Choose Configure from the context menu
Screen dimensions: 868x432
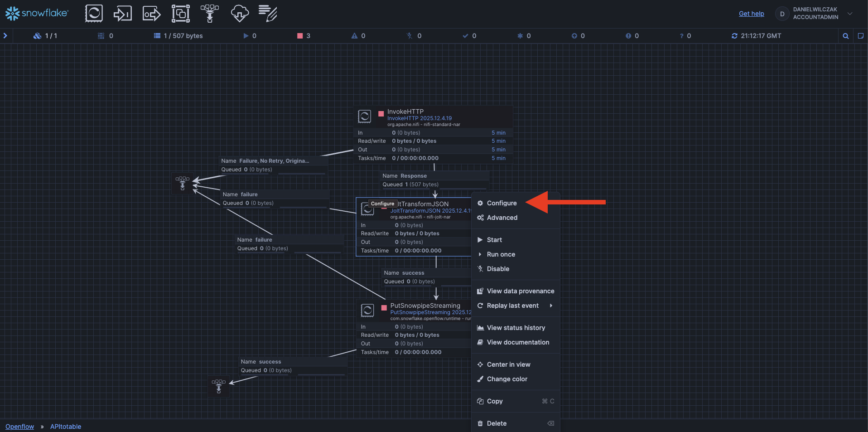coord(502,203)
